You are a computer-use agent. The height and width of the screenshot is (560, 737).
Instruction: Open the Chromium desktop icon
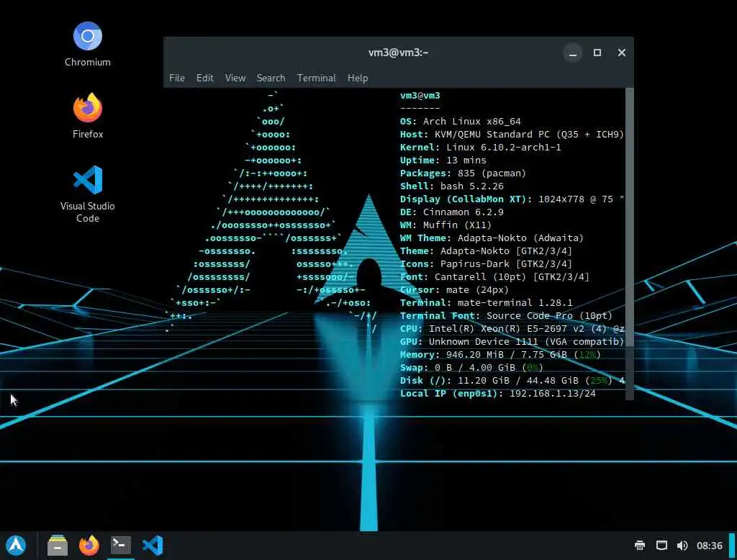pos(87,44)
